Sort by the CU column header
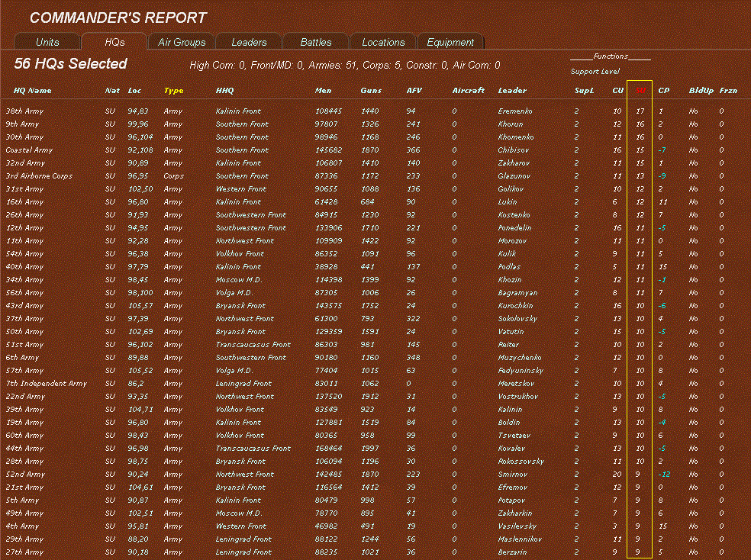The width and height of the screenshot is (751, 560). tap(617, 90)
